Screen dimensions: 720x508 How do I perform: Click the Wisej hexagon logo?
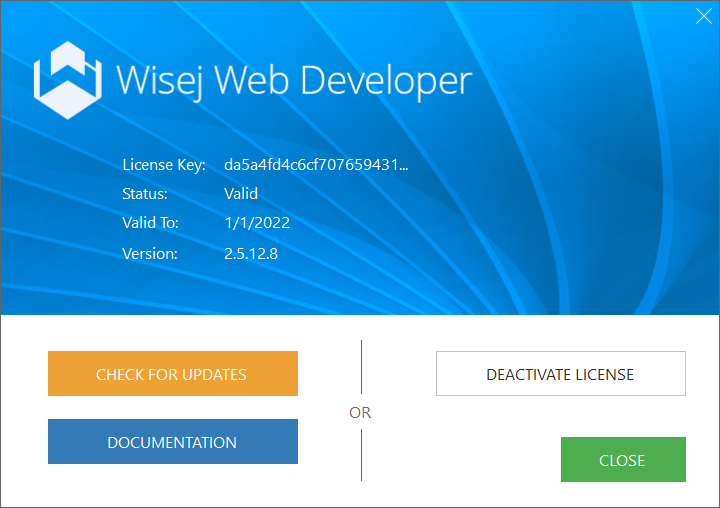68,80
